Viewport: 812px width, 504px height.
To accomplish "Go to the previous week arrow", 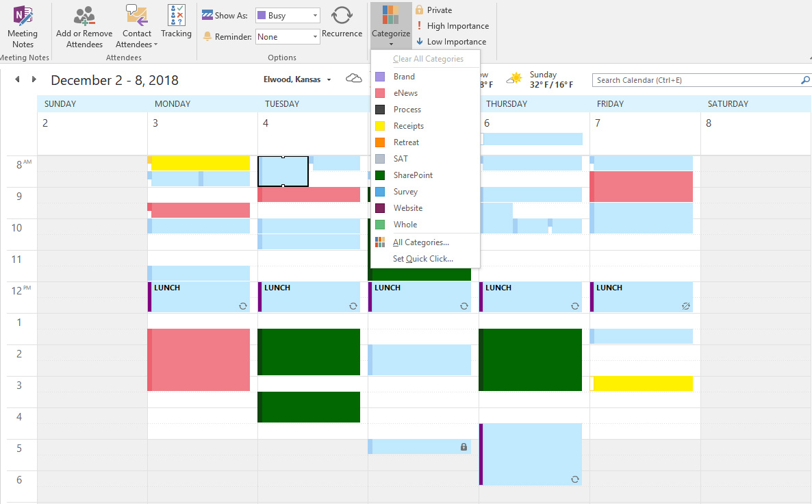I will 18,79.
